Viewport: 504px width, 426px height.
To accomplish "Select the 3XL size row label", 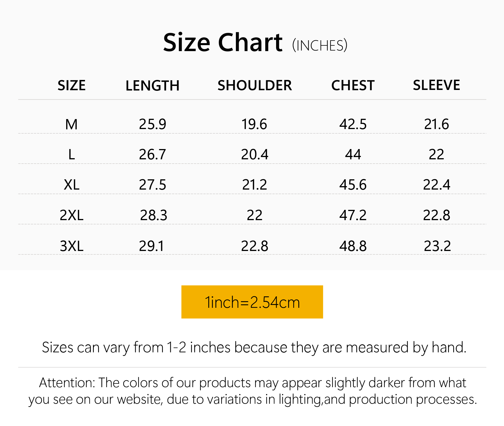I will 71,246.
